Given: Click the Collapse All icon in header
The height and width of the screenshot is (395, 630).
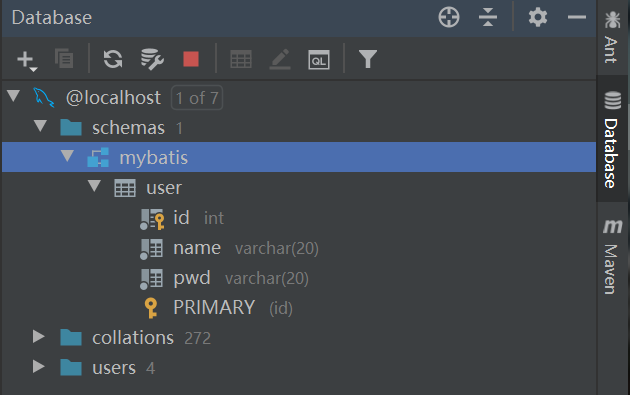Looking at the screenshot, I should pos(488,17).
